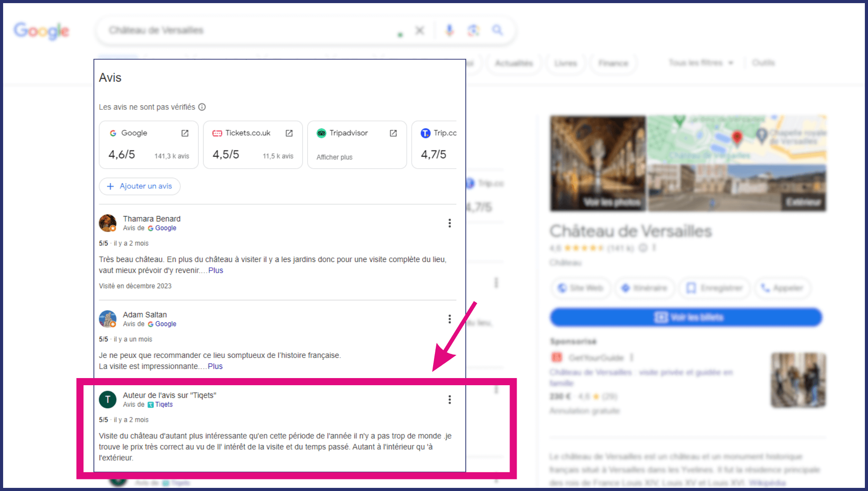This screenshot has height=491, width=868.
Task: Click the magnifying glass search button
Action: (497, 30)
